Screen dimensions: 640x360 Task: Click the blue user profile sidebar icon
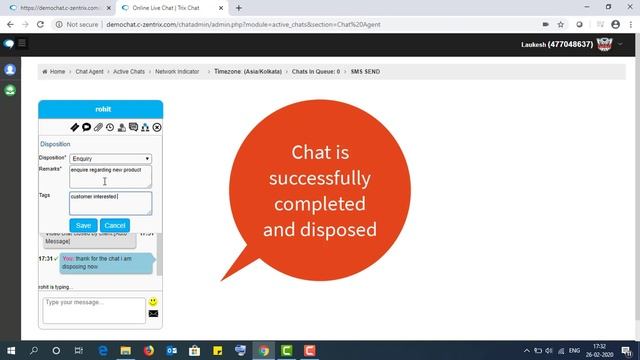click(10, 69)
